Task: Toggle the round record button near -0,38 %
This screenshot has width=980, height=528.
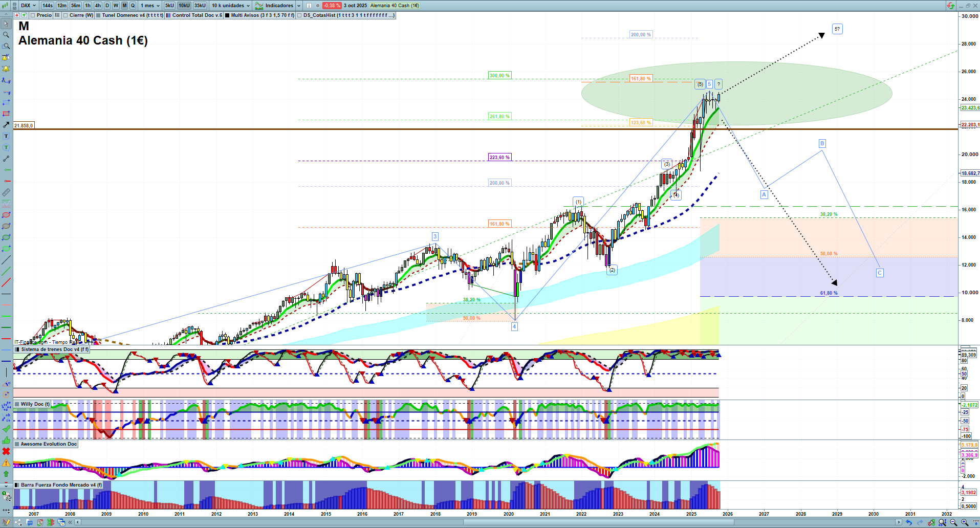Action: pos(318,6)
